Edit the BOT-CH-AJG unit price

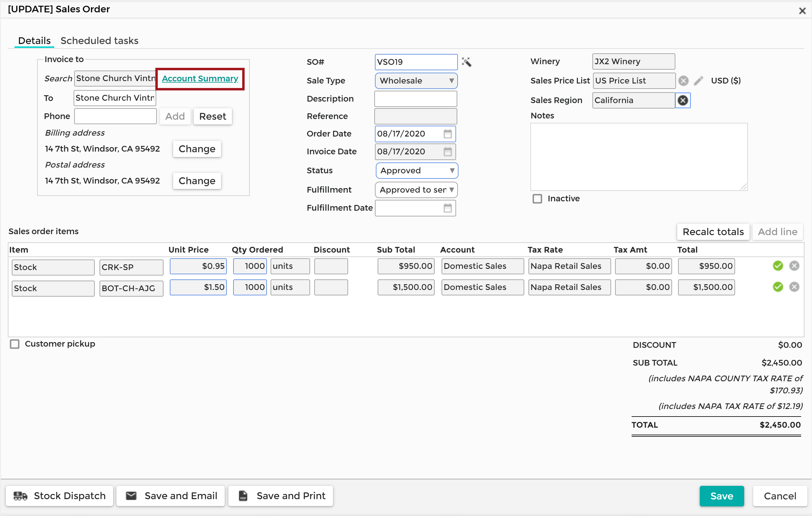(x=198, y=287)
